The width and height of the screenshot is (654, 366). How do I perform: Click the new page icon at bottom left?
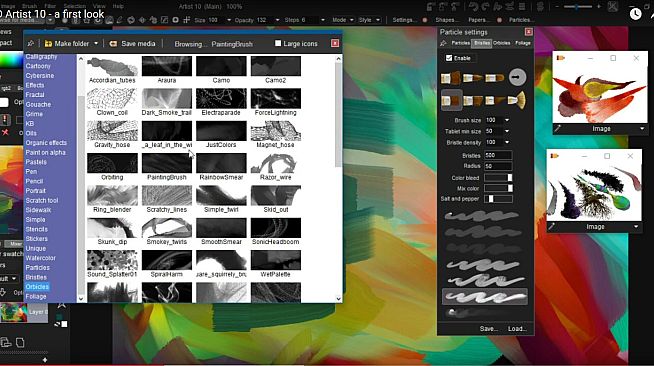[x=20, y=342]
